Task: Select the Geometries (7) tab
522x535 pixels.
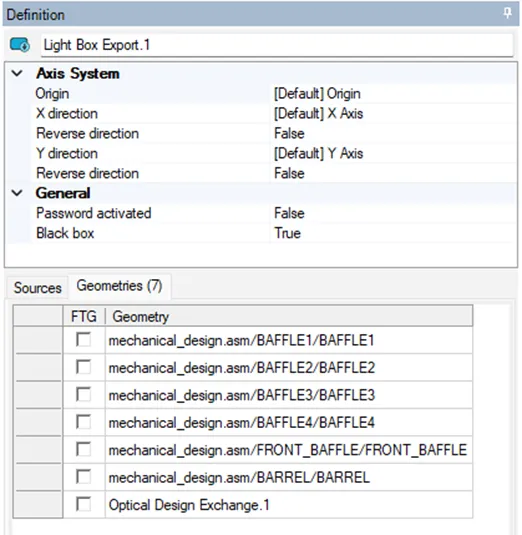Action: [119, 286]
